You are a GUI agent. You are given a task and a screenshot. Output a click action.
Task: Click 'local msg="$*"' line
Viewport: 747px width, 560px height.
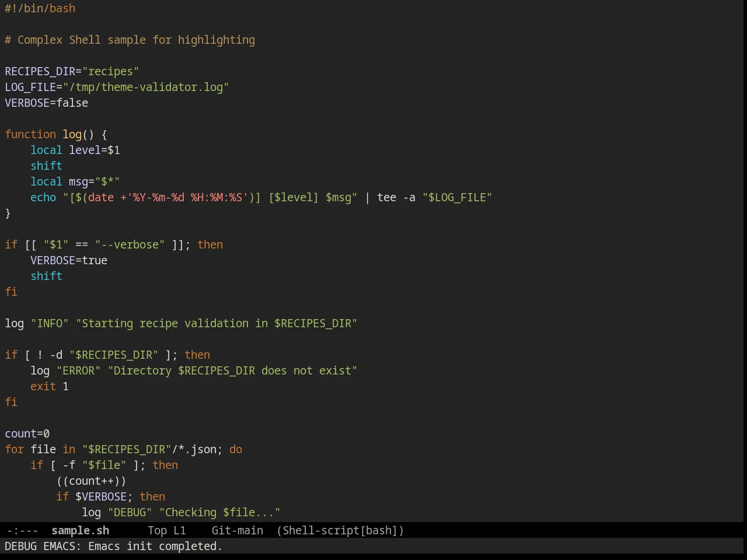click(x=75, y=181)
